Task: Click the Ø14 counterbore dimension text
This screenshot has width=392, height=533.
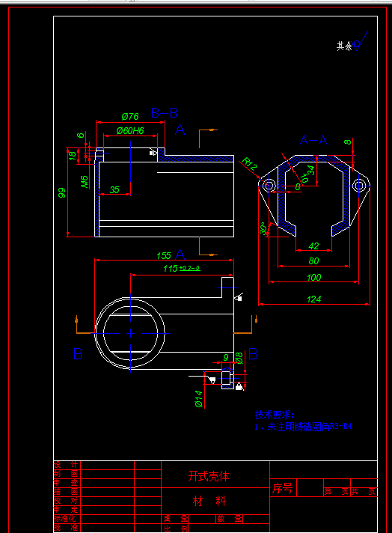Action: (199, 399)
